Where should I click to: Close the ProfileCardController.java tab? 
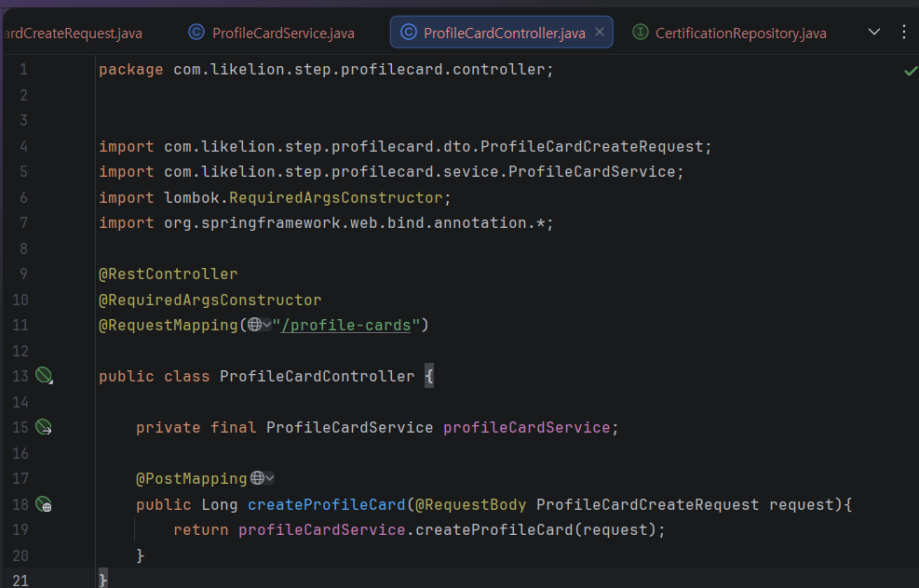[600, 33]
